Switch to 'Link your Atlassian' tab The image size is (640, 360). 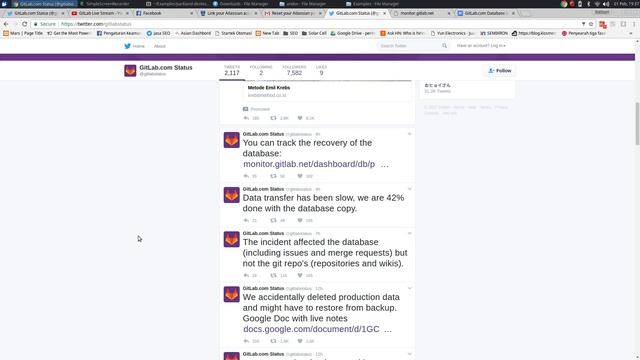click(x=229, y=13)
